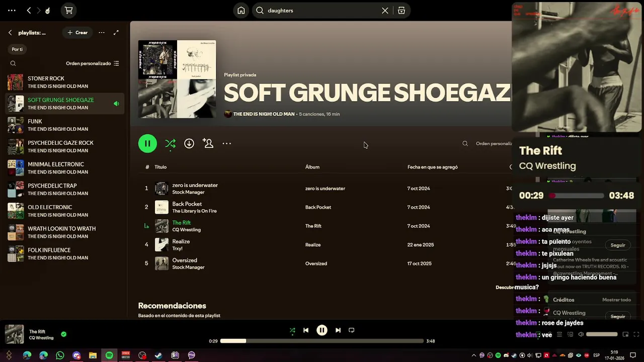
Task: Skip to the previous track
Action: pos(306,330)
